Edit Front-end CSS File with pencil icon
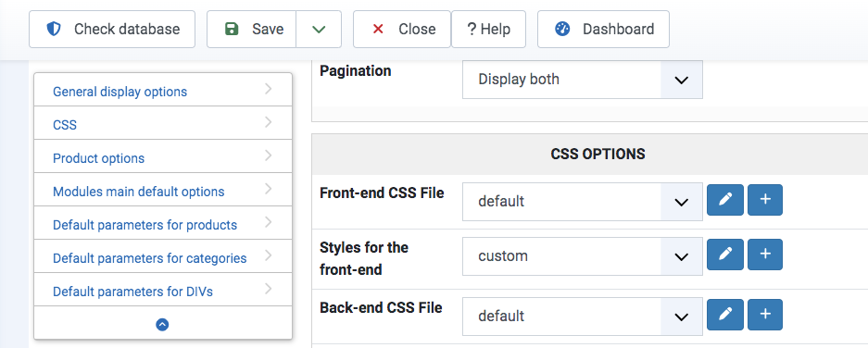 (725, 200)
